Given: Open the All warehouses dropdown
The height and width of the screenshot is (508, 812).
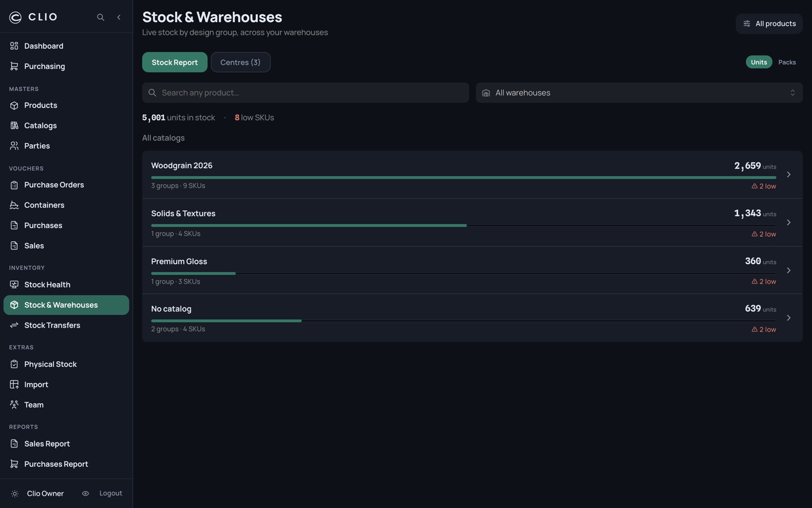Looking at the screenshot, I should coord(639,93).
